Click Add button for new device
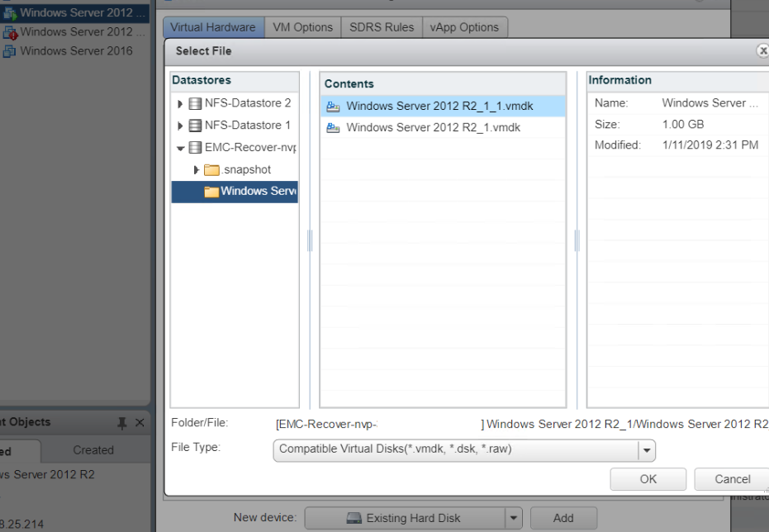The height and width of the screenshot is (532, 769). [563, 518]
